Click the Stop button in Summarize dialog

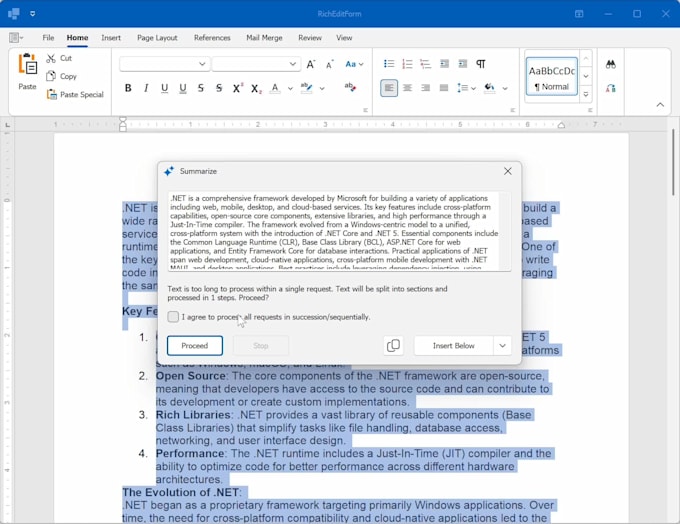(261, 346)
